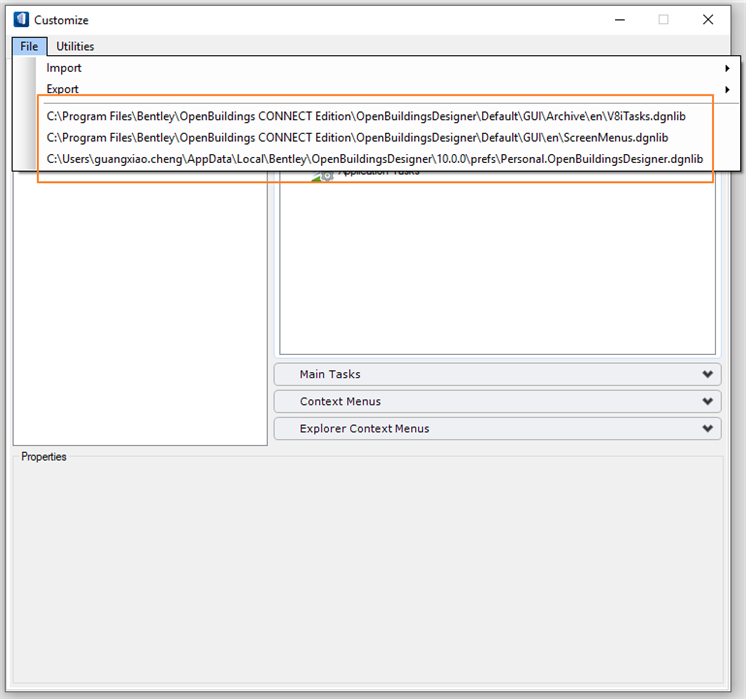This screenshot has height=699, width=746.
Task: Open the Export submenu
Action: tap(388, 89)
